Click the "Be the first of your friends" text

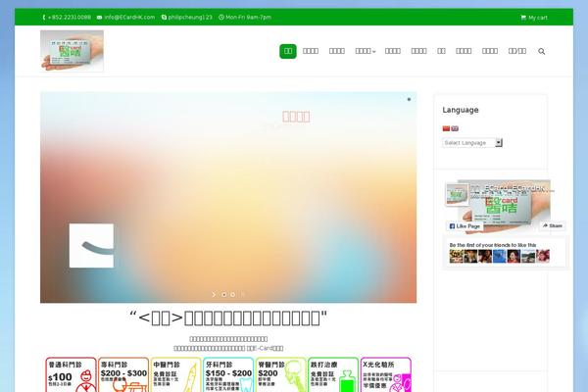[493, 245]
